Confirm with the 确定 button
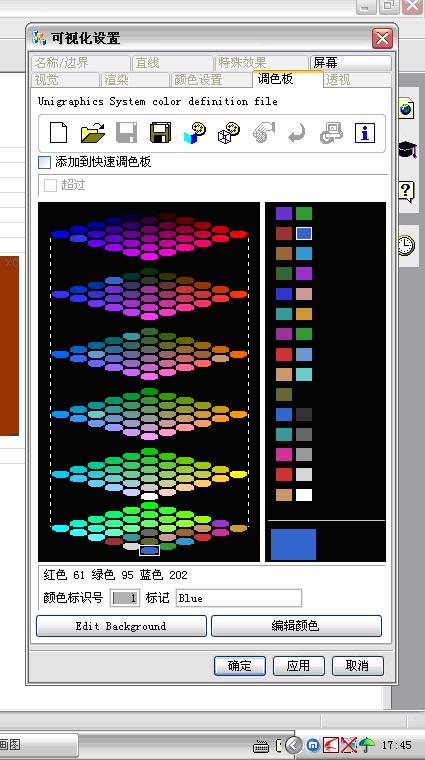 pos(240,666)
